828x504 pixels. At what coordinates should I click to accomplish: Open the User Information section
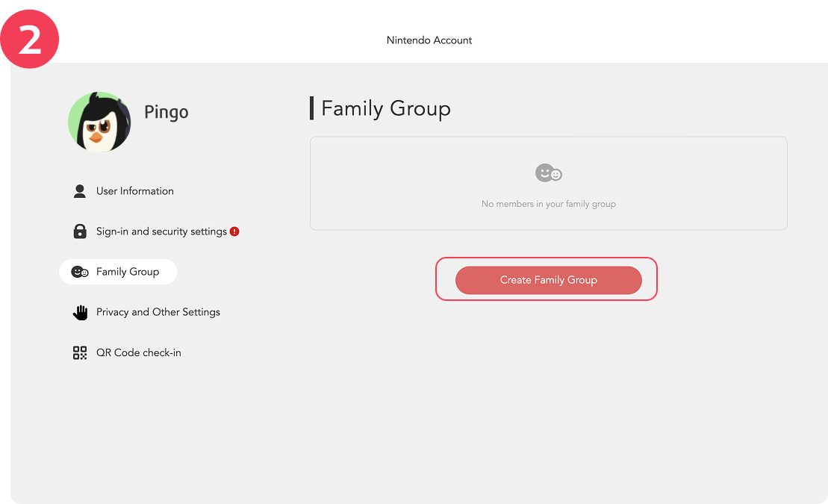(x=134, y=191)
